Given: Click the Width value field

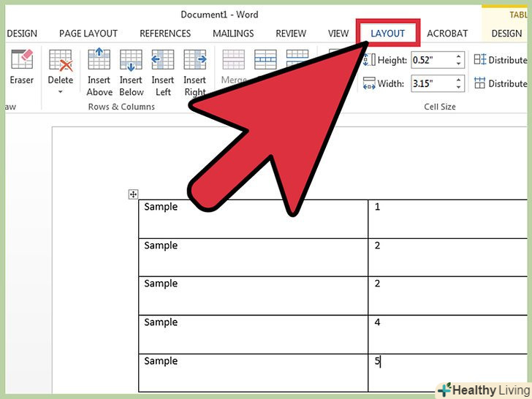Looking at the screenshot, I should pyautogui.click(x=433, y=83).
